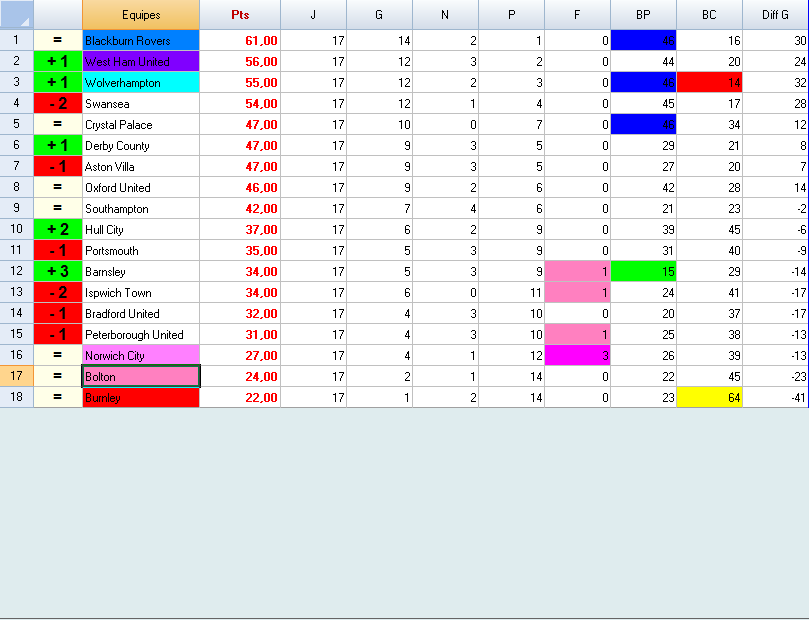This screenshot has width=809, height=620.
Task: Click the Swansea team cell
Action: tap(141, 103)
